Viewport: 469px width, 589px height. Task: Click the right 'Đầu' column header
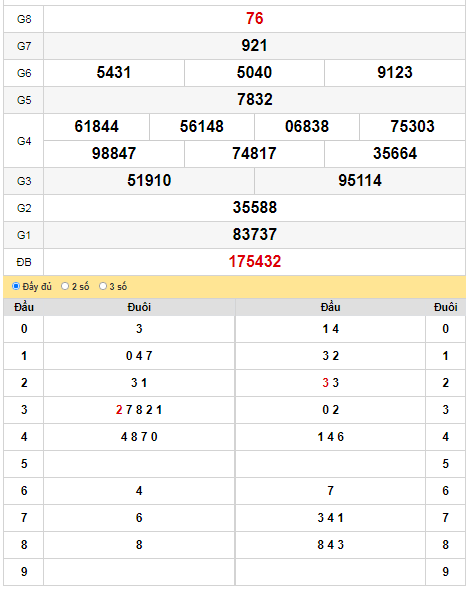point(330,307)
